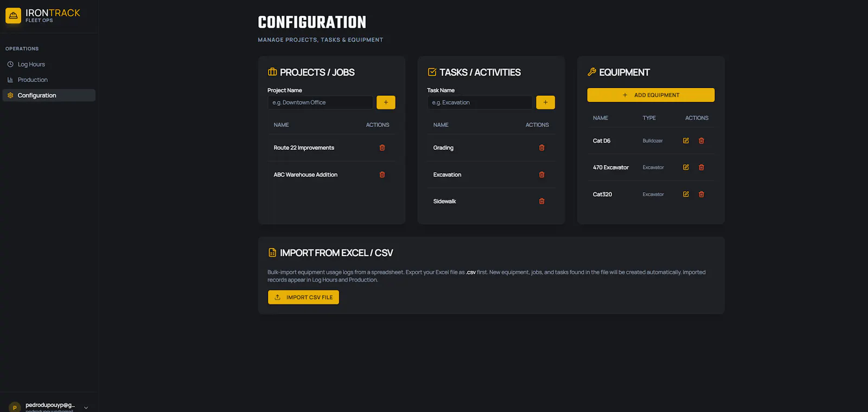Edit the 470 Excavator equipment

[x=686, y=167]
